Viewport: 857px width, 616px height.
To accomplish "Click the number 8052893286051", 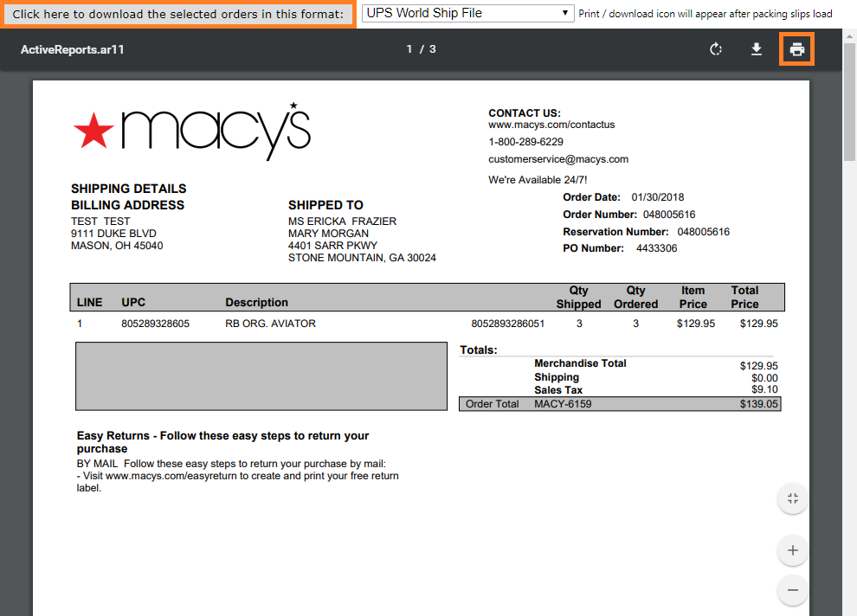I will pyautogui.click(x=508, y=324).
